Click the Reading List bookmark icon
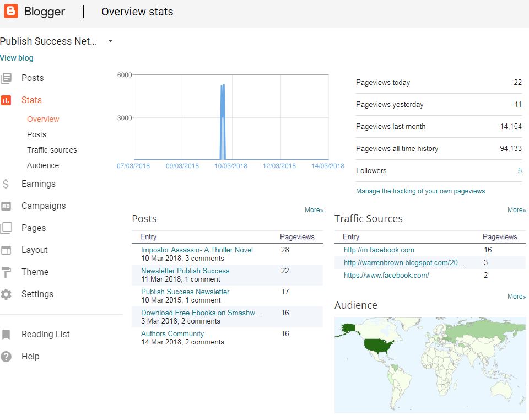This screenshot has height=420, width=529. point(6,335)
